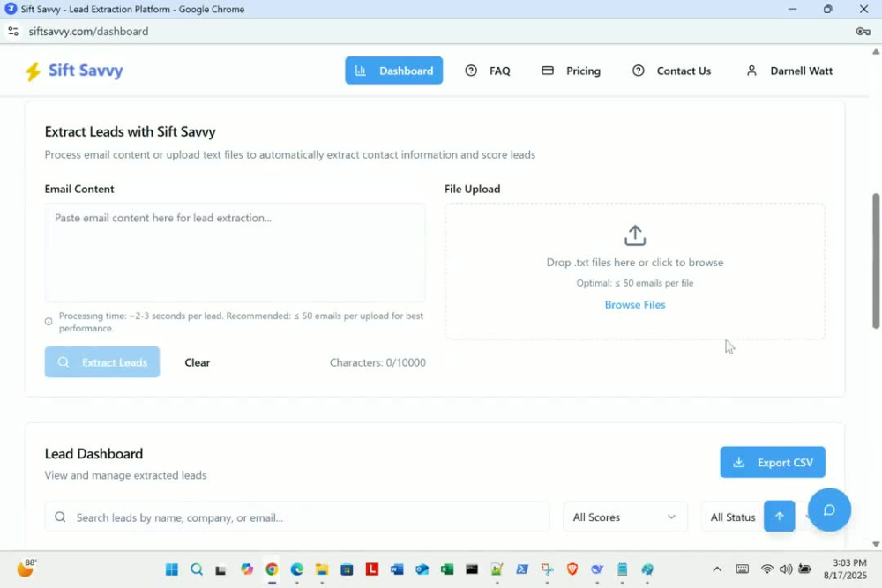This screenshot has width=882, height=588.
Task: Open the Darnell Watt account menu
Action: click(x=789, y=71)
